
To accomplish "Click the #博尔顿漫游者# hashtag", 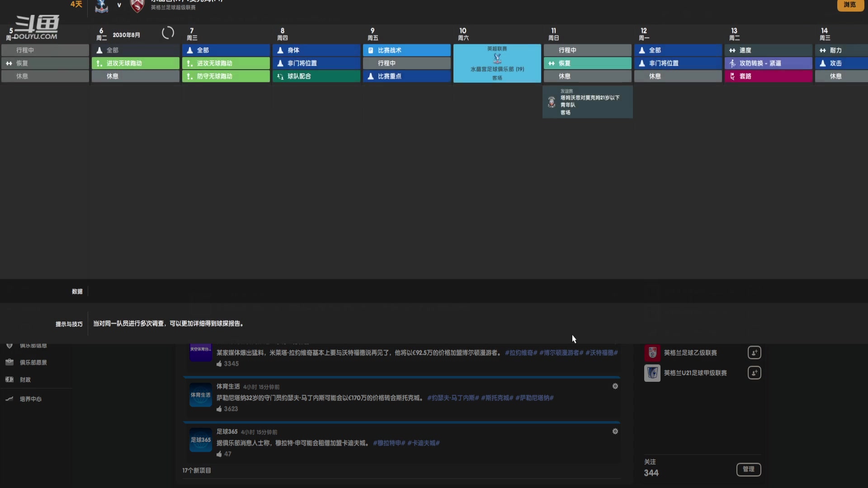I will (x=561, y=352).
